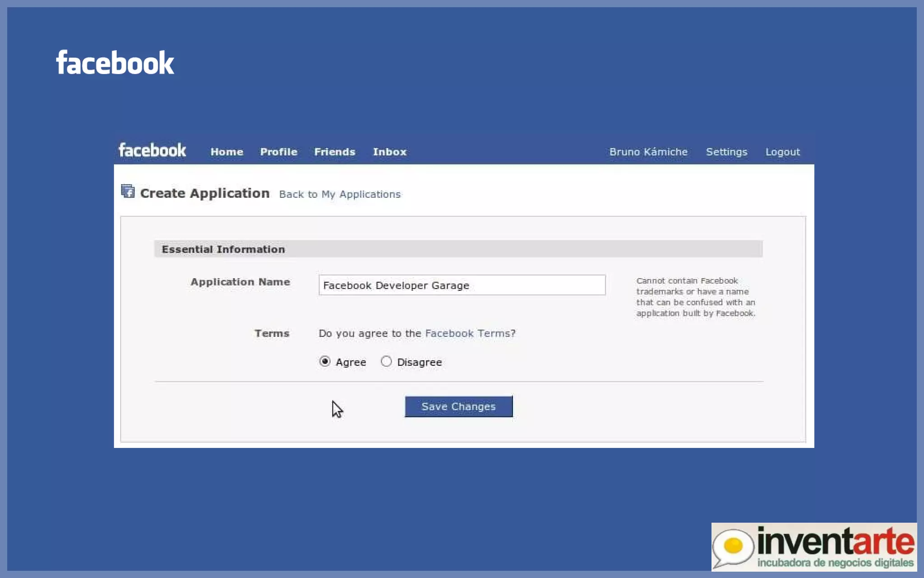Open account Settings link

click(726, 152)
